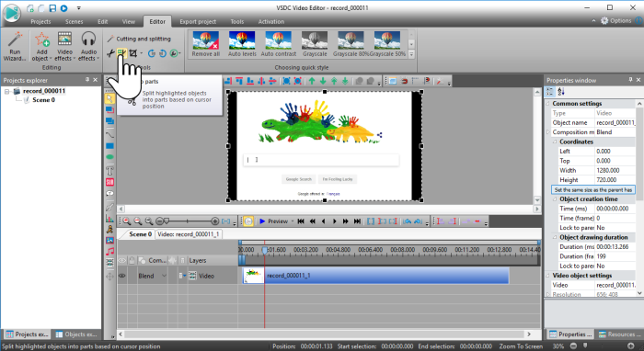Select the tooltip speech bubble tool
Screen dimensions: 644x351
(109, 193)
